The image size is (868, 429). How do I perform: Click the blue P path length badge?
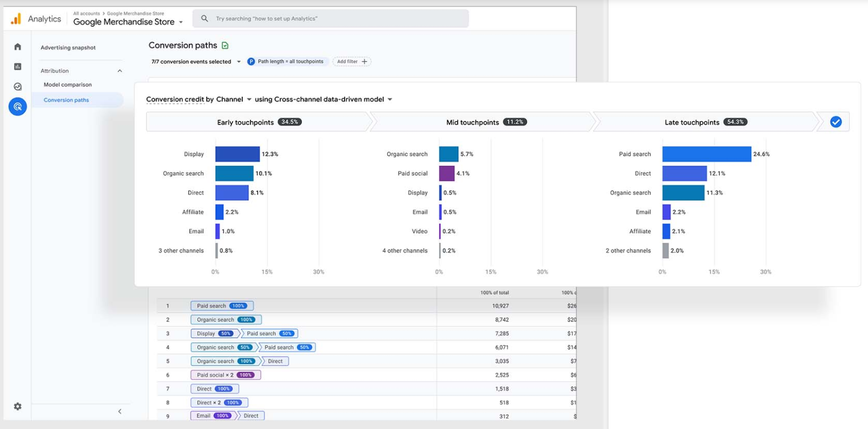251,62
